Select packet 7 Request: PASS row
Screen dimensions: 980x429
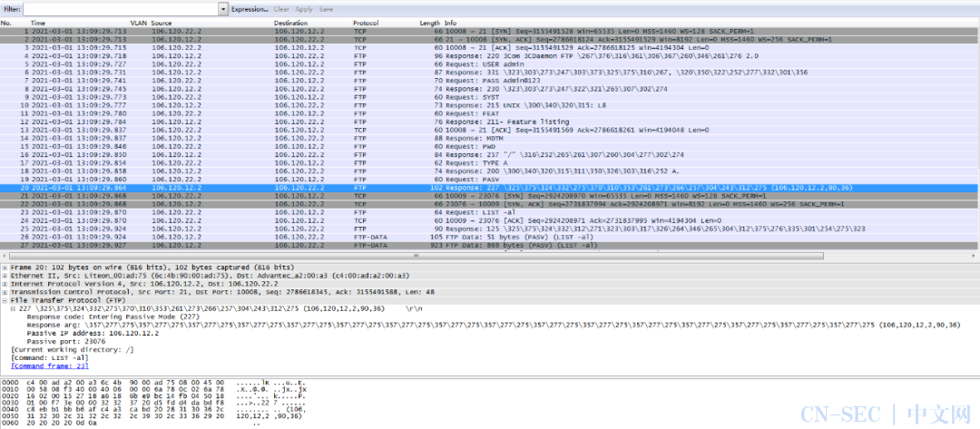click(490, 81)
